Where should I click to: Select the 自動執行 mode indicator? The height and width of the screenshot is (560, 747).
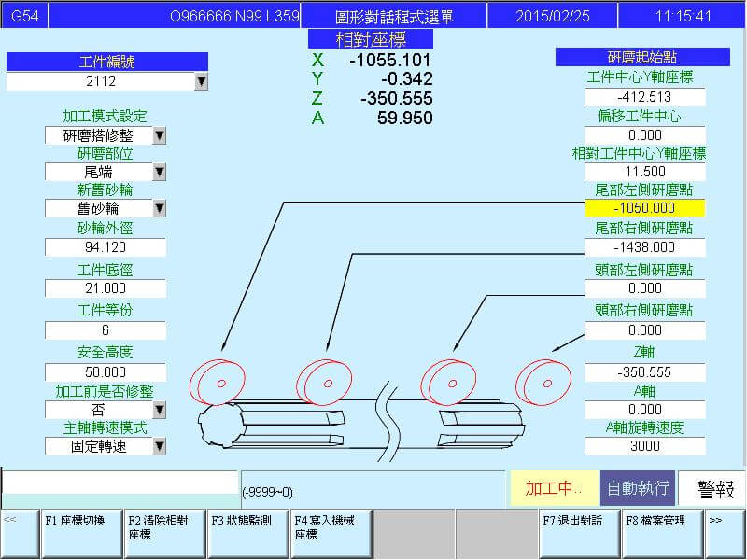tap(638, 488)
